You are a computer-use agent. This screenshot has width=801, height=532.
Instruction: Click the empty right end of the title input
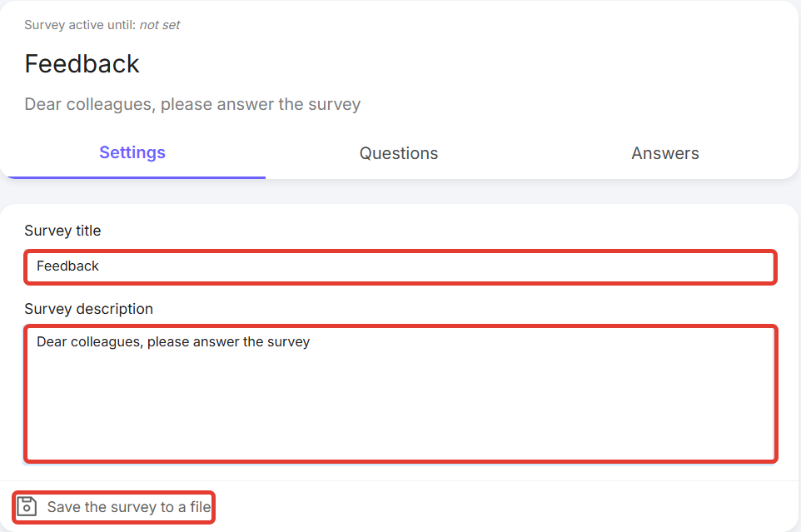[x=708, y=266]
